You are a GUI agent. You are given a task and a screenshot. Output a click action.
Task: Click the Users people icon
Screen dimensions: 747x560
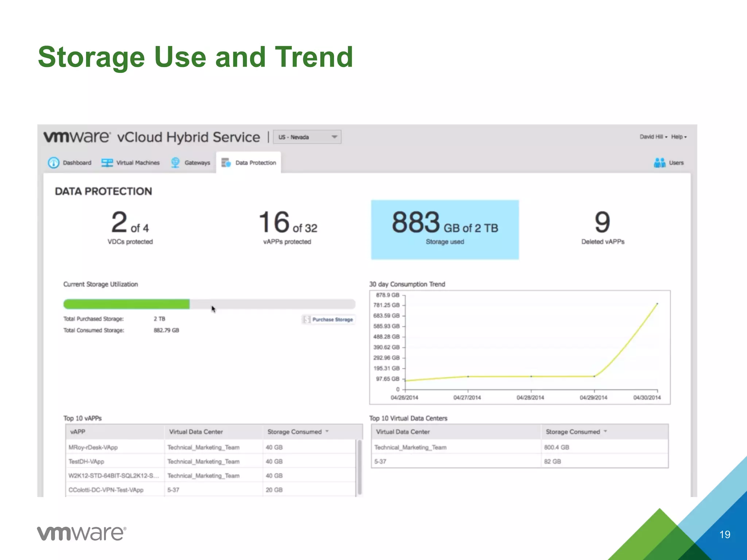659,163
